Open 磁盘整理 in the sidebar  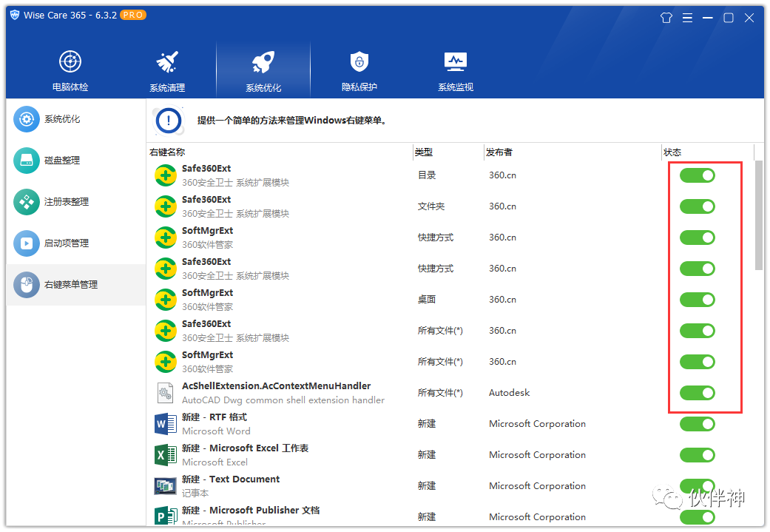(x=76, y=160)
